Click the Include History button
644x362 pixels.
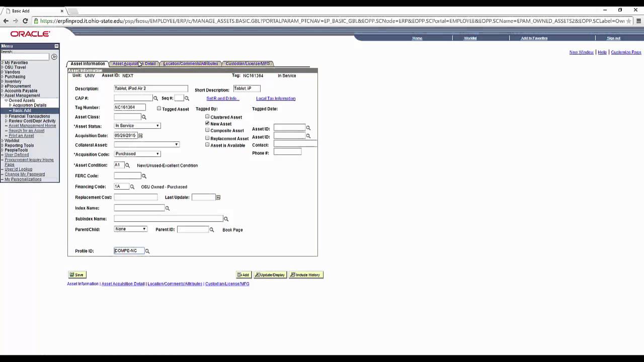pyautogui.click(x=306, y=275)
